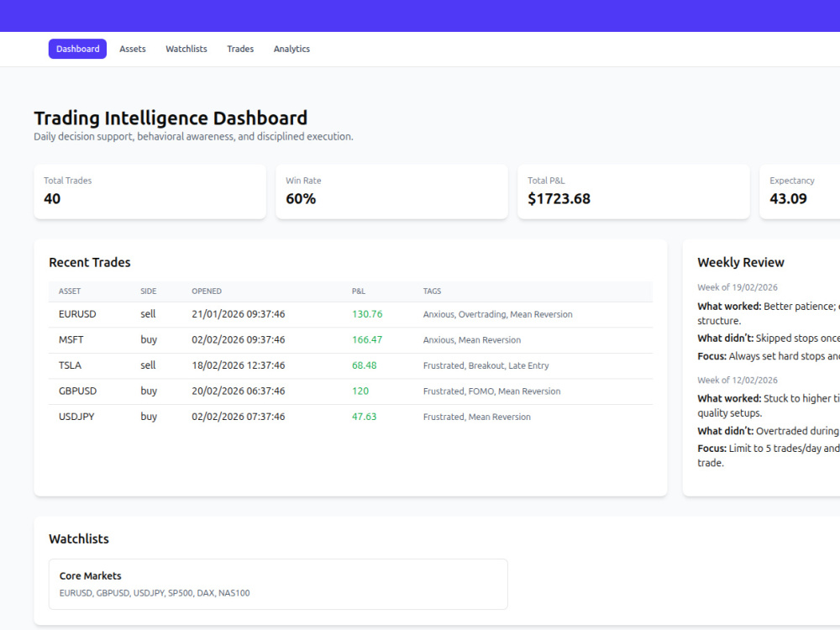Click symbols EURUSD, GBPUSD, USDJPY, SP500, DAX, NAS100
Image resolution: width=840 pixels, height=630 pixels.
point(155,593)
